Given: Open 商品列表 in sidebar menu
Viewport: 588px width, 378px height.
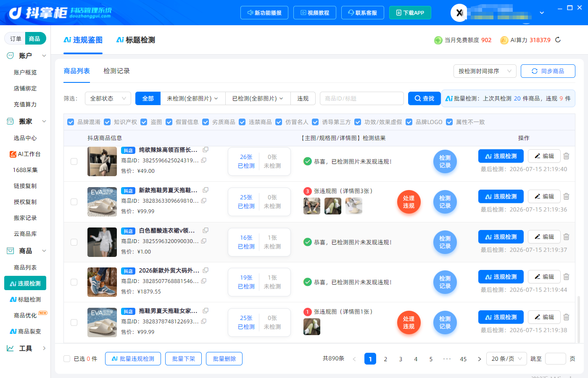Looking at the screenshot, I should click(25, 267).
